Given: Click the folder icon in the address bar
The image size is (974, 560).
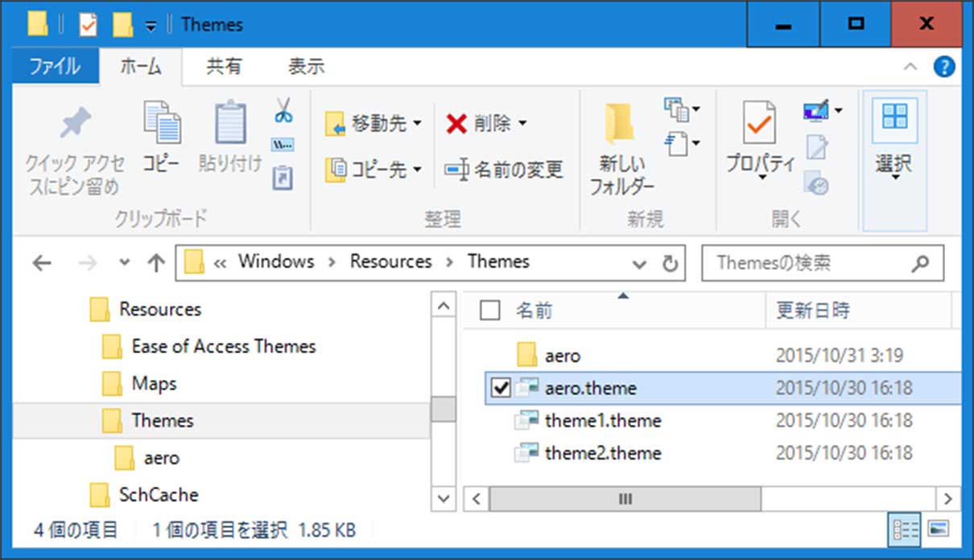Looking at the screenshot, I should [194, 262].
